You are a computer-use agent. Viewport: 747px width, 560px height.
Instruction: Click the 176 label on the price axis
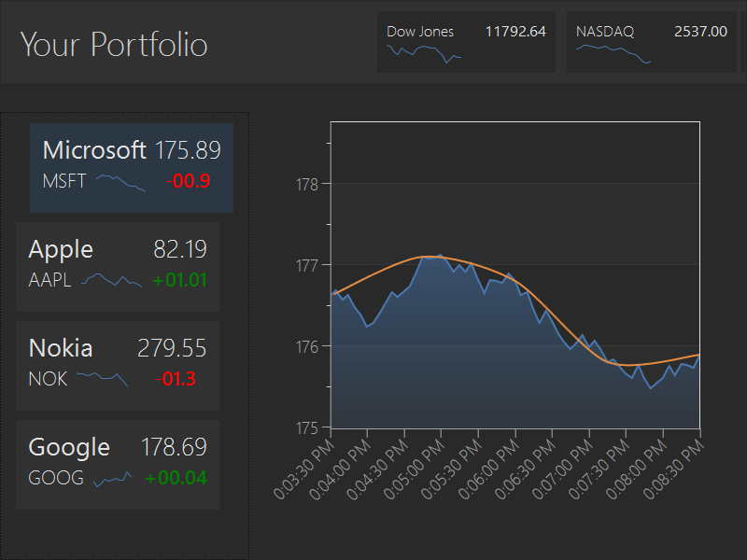click(307, 346)
